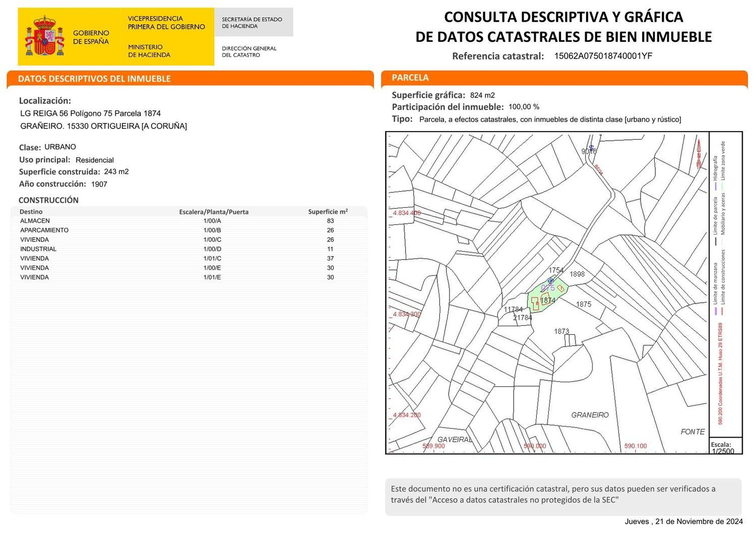Image resolution: width=756 pixels, height=534 pixels.
Task: Click the 'VIVIENDA' label in row 1/01/E
Action: click(34, 277)
